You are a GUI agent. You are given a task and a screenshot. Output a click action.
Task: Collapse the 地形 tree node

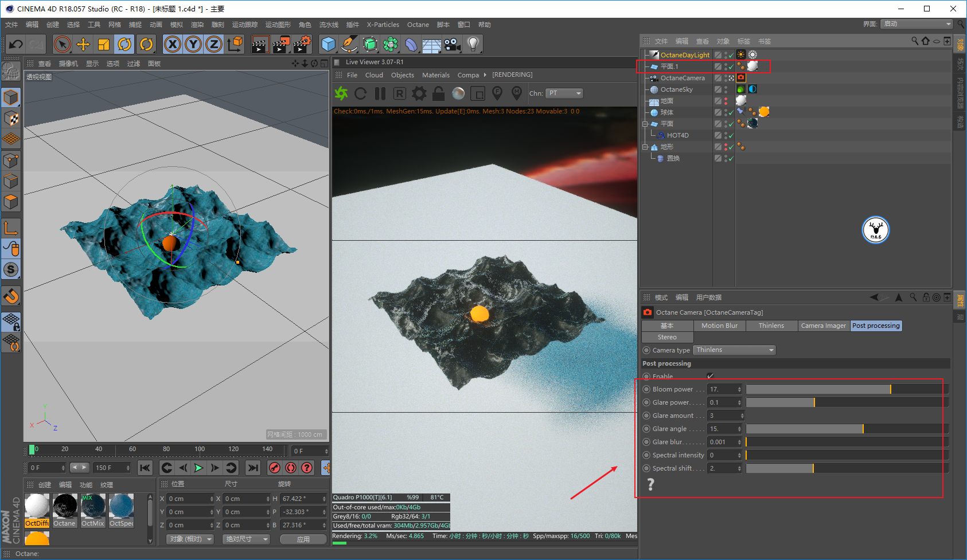645,147
